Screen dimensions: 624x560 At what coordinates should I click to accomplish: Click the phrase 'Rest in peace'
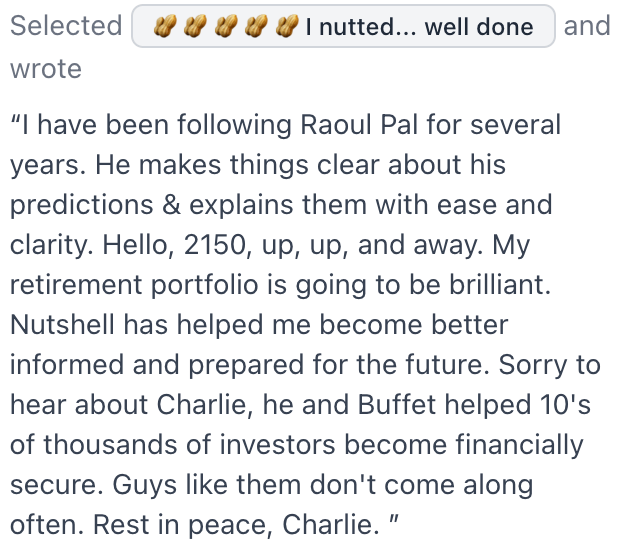(x=182, y=525)
